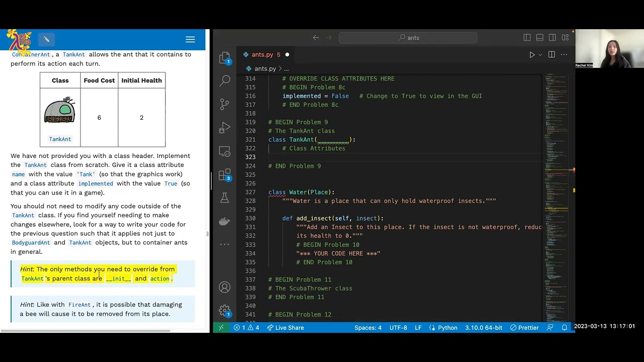644x362 pixels.
Task: Open the Accounts icon in activity bar
Action: tap(224, 287)
